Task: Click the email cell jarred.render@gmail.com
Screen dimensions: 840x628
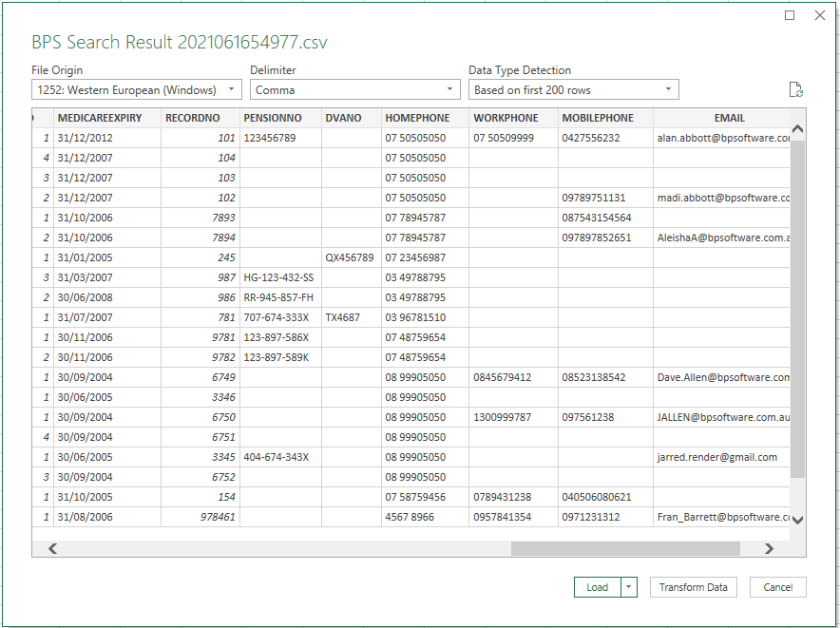Action: tap(721, 457)
